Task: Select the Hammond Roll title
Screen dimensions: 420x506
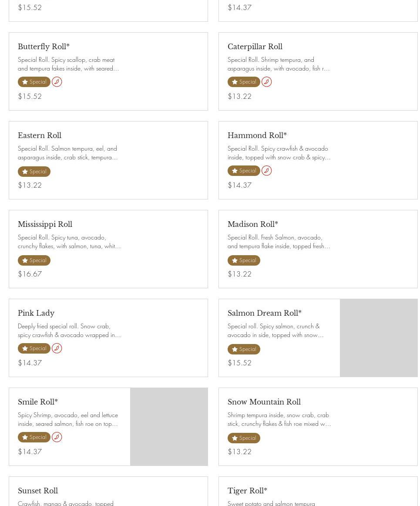Action: point(257,135)
